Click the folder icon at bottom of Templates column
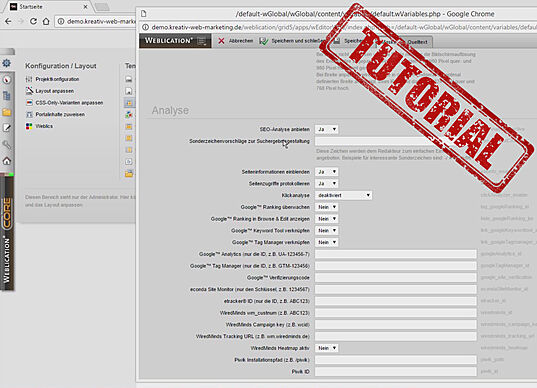 tap(129, 174)
